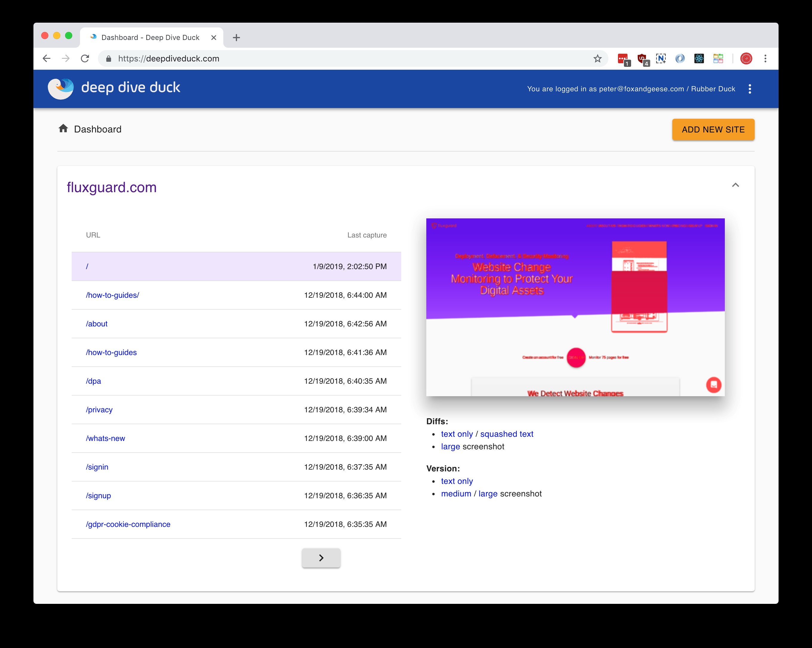Image resolution: width=812 pixels, height=648 pixels.
Task: Open the /how-to-guides/ URL with trailing slash
Action: coord(112,295)
